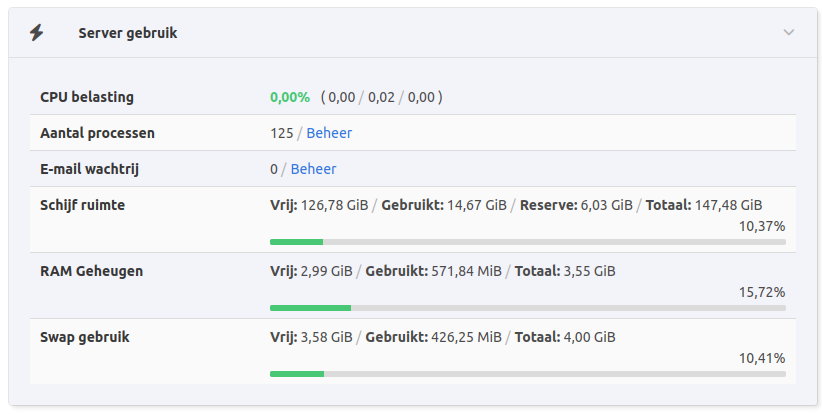
Task: Click the RAM Geheugen usage progress bar
Action: [x=527, y=307]
